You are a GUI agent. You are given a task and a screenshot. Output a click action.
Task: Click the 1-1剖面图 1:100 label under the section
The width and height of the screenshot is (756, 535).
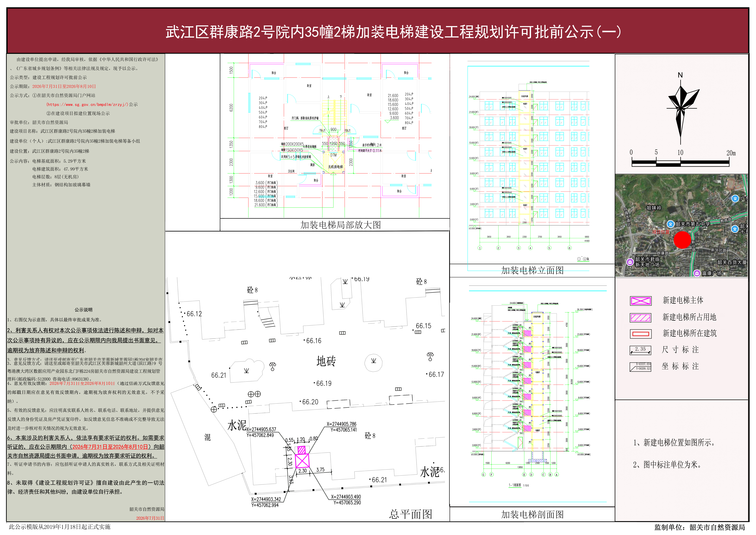pos(519,485)
